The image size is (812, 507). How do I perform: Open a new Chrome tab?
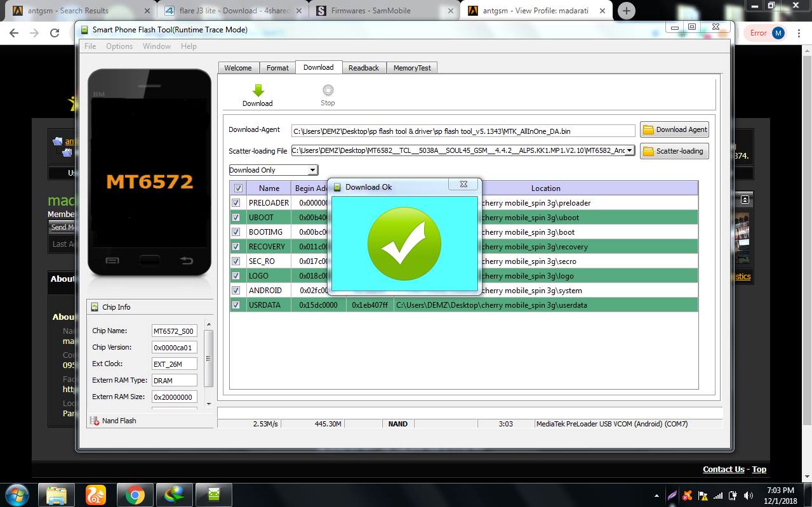[x=627, y=11]
